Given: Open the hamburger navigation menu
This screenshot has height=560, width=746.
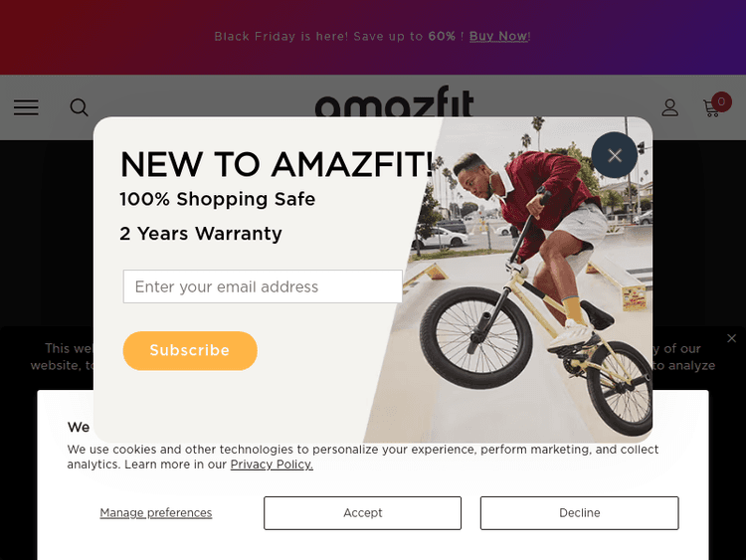Looking at the screenshot, I should (26, 107).
